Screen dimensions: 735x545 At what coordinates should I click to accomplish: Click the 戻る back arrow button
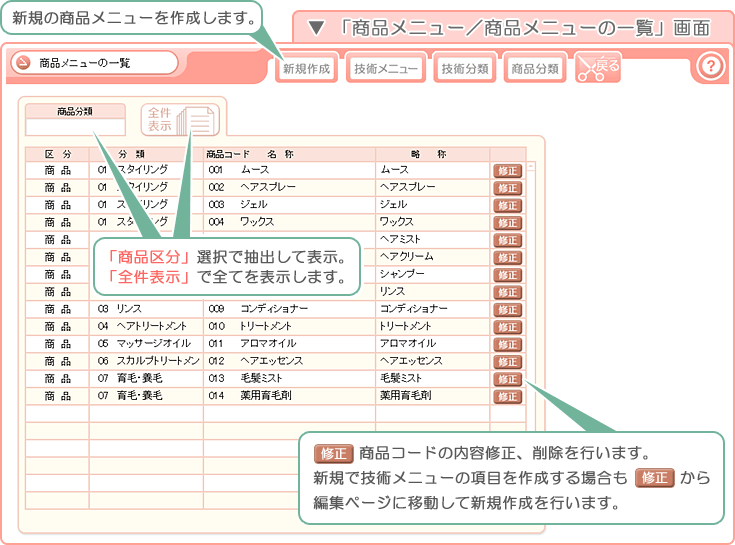(x=597, y=68)
